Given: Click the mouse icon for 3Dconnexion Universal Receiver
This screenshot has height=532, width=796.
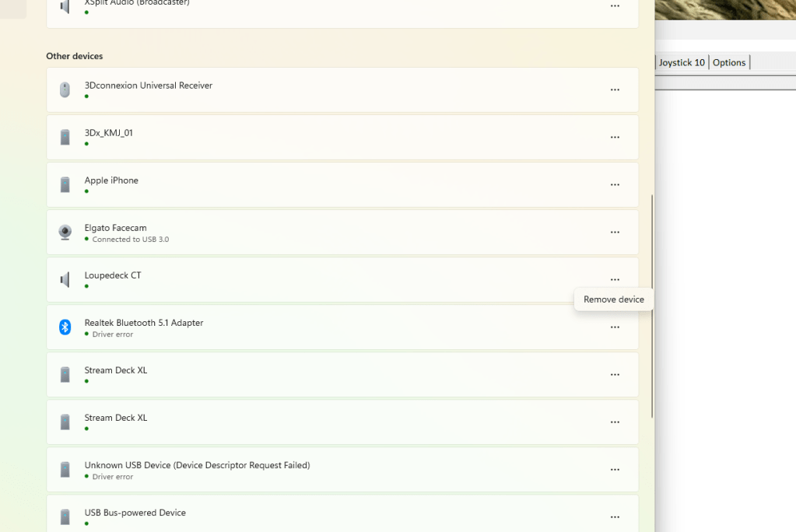Looking at the screenshot, I should pos(65,90).
